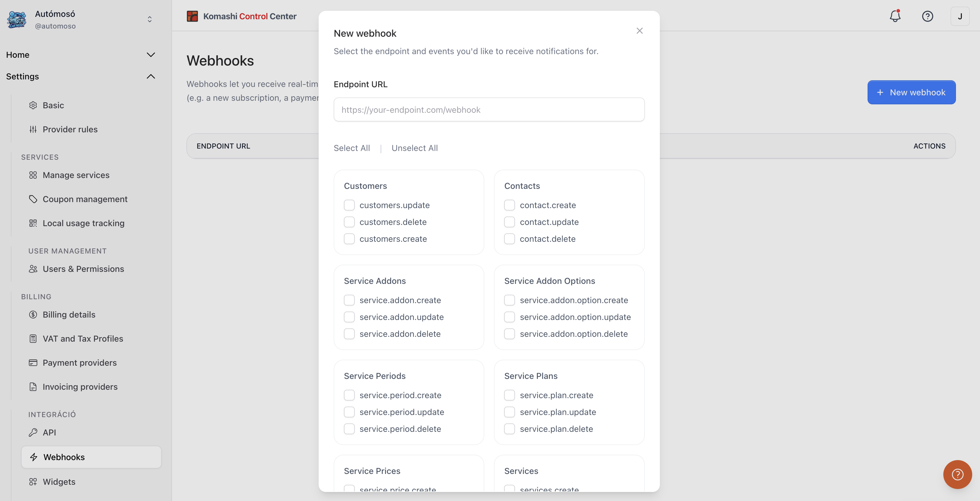Click the Service Addon Options group title
Viewport: 980px width, 501px height.
[549, 281]
